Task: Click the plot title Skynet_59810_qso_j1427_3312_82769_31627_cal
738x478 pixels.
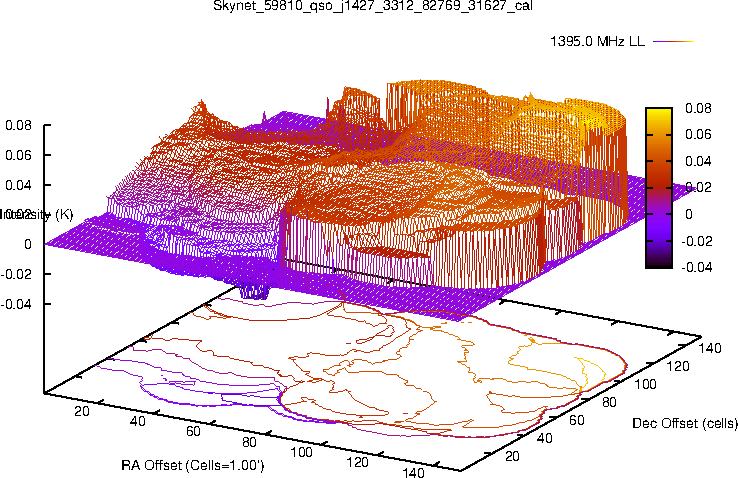Action: click(x=373, y=5)
